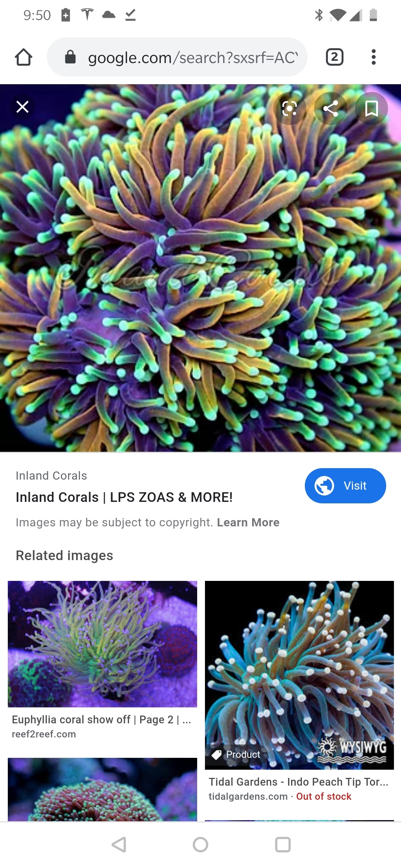The image size is (401, 868).
Task: Select Euphyllia coral show off thumbnail
Action: [x=102, y=644]
